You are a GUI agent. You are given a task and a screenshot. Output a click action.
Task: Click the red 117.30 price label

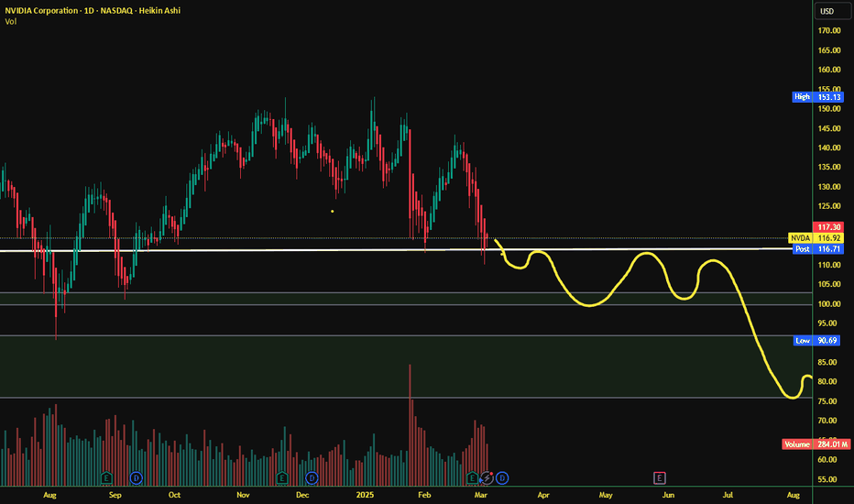click(828, 227)
